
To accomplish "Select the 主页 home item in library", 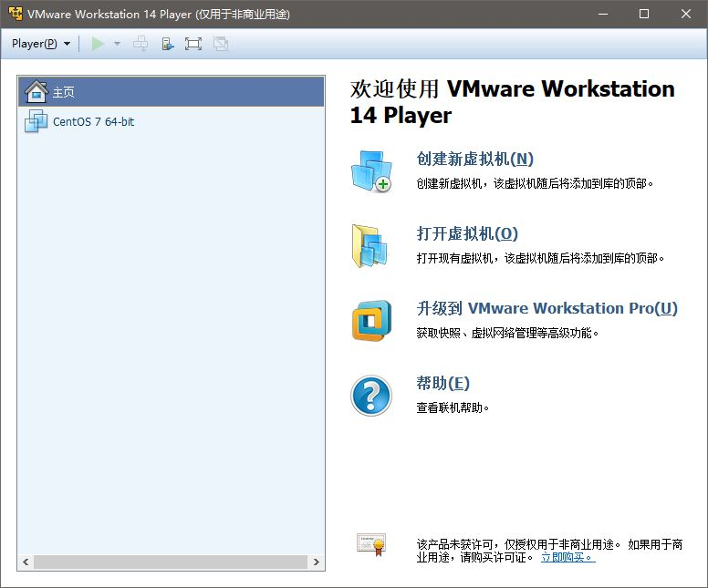I will click(63, 92).
